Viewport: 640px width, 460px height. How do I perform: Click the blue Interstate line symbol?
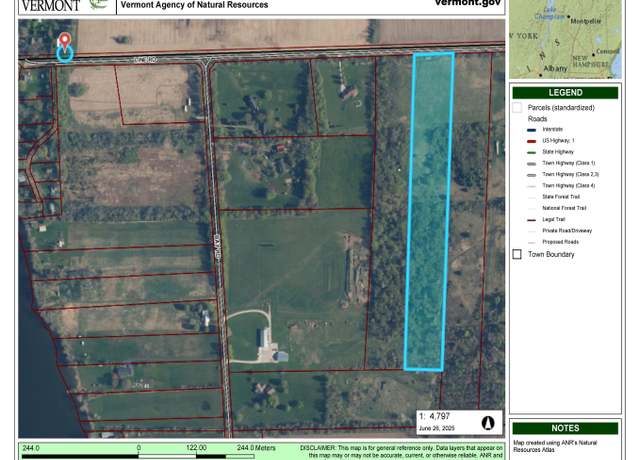531,130
